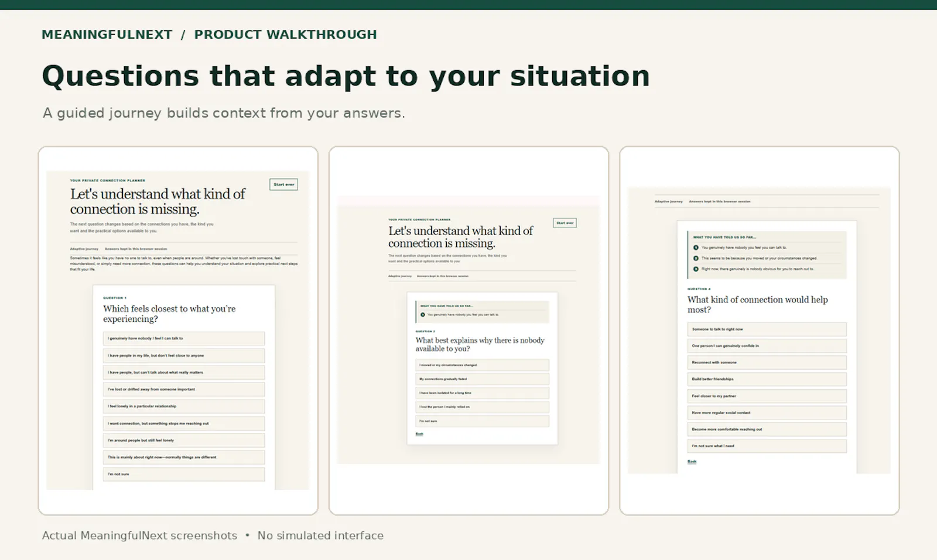
Task: Click 'Which feels closest to what you're experiencing?' heading
Action: (x=169, y=314)
